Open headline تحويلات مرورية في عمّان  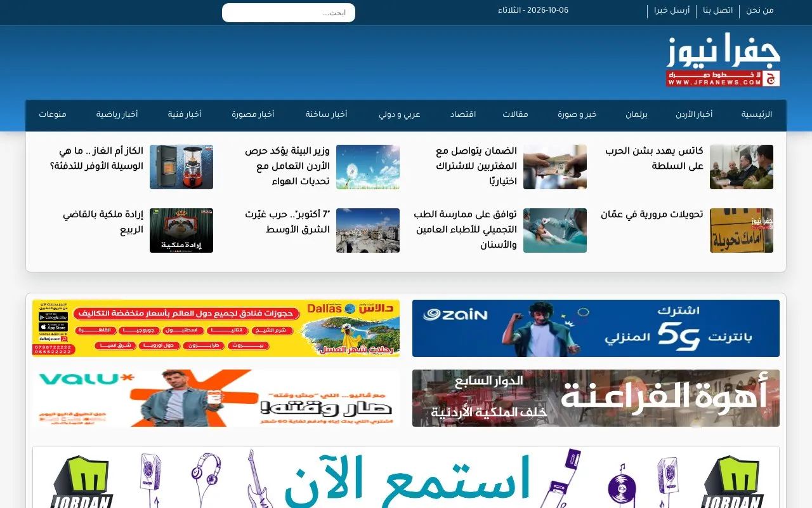(652, 215)
